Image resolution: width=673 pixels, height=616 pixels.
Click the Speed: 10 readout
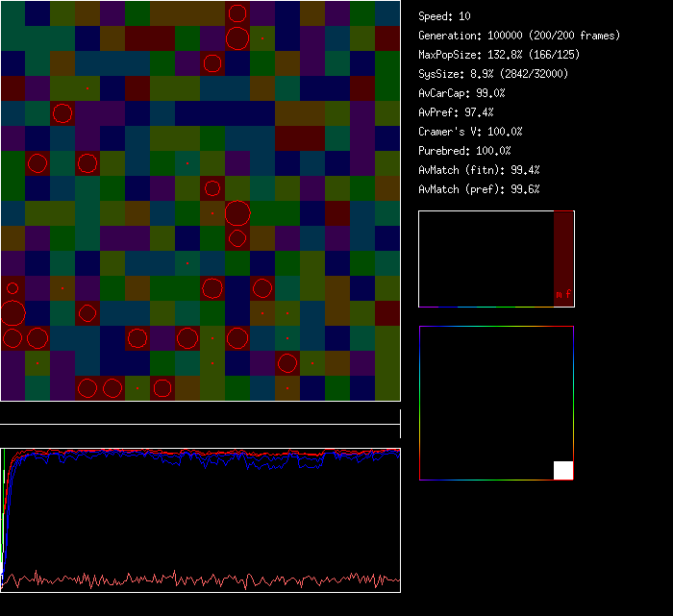tap(445, 16)
